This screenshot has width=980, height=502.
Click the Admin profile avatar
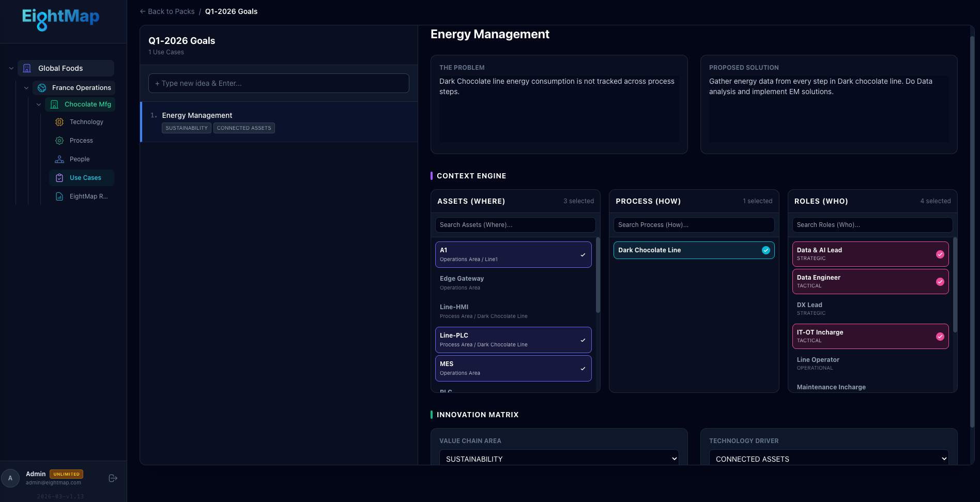pos(11,478)
